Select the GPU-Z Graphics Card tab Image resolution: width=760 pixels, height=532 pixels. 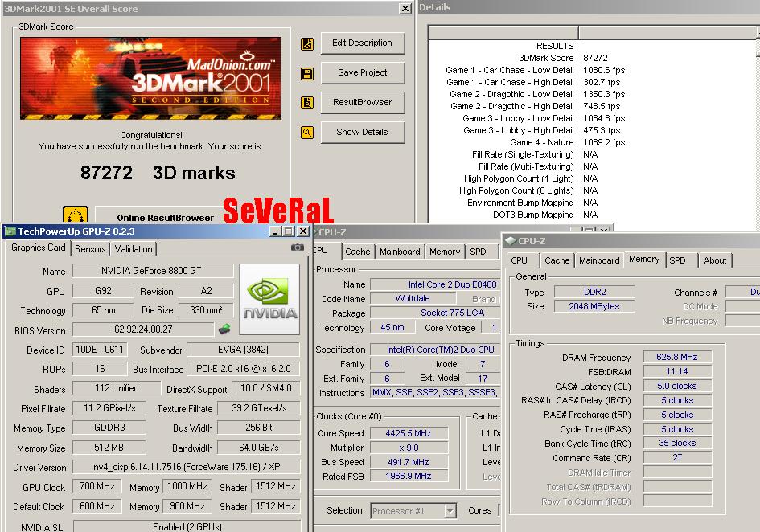tap(39, 248)
